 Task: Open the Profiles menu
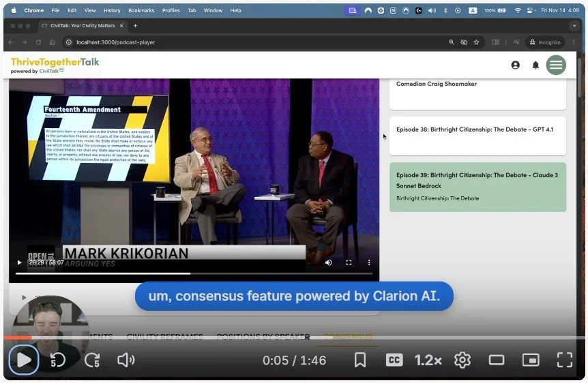pyautogui.click(x=171, y=10)
